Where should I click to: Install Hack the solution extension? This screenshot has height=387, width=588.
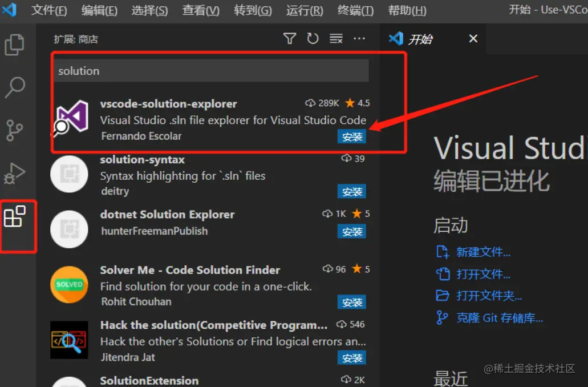coord(352,358)
